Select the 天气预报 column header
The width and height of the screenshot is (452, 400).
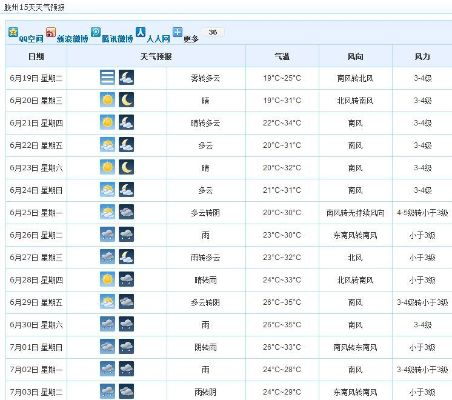(x=156, y=57)
